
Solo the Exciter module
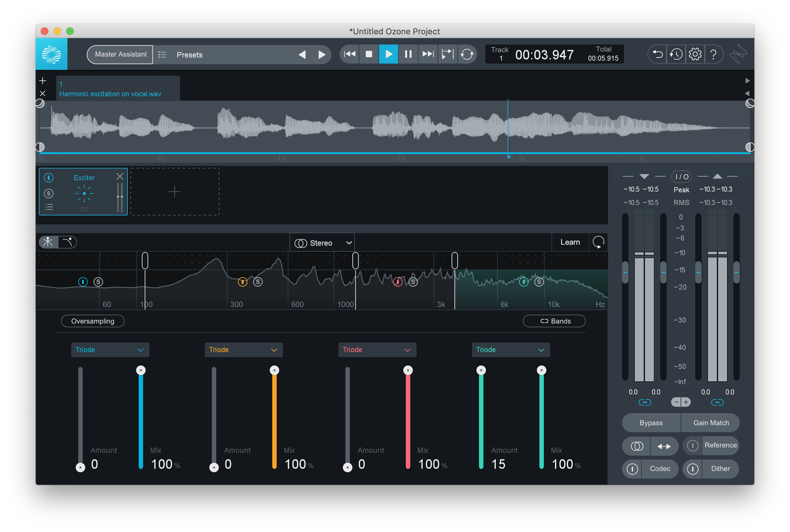click(x=49, y=194)
